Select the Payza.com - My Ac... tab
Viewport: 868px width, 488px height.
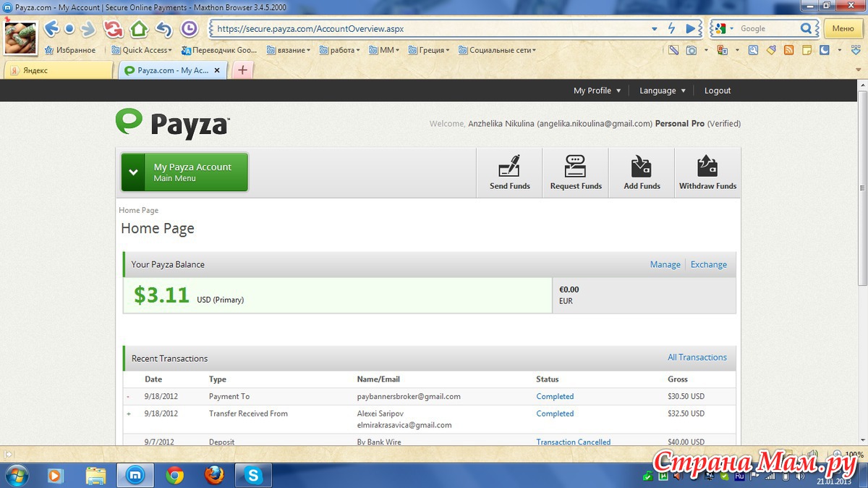[172, 70]
